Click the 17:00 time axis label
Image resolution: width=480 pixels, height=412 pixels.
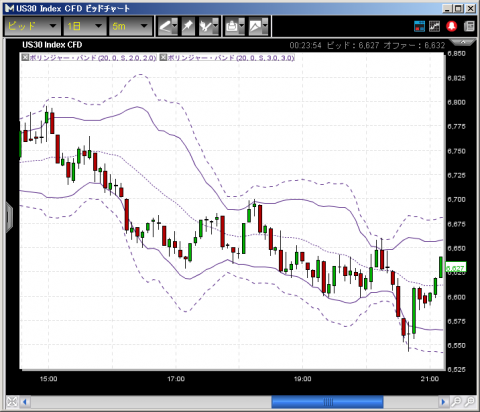coord(176,379)
